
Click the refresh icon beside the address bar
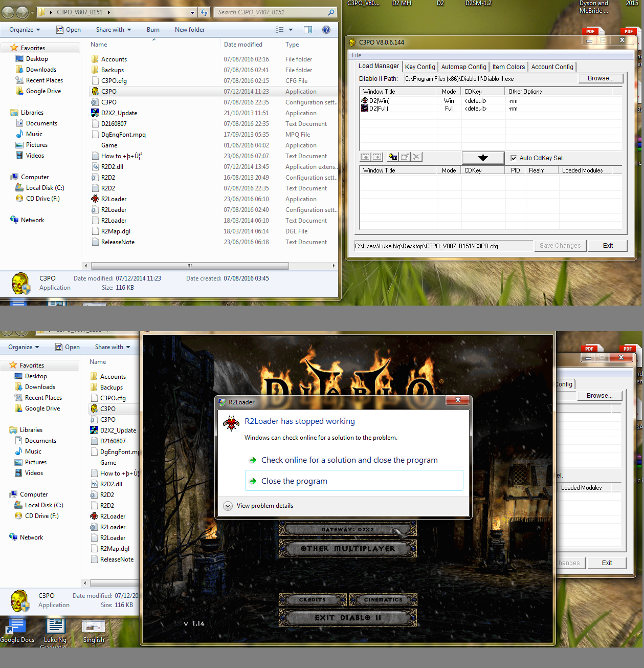[x=204, y=12]
